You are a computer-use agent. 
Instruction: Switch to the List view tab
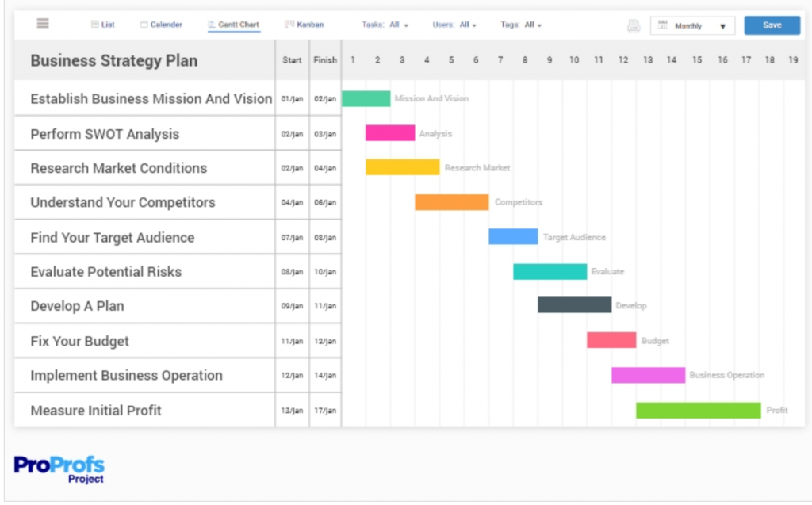coord(102,25)
